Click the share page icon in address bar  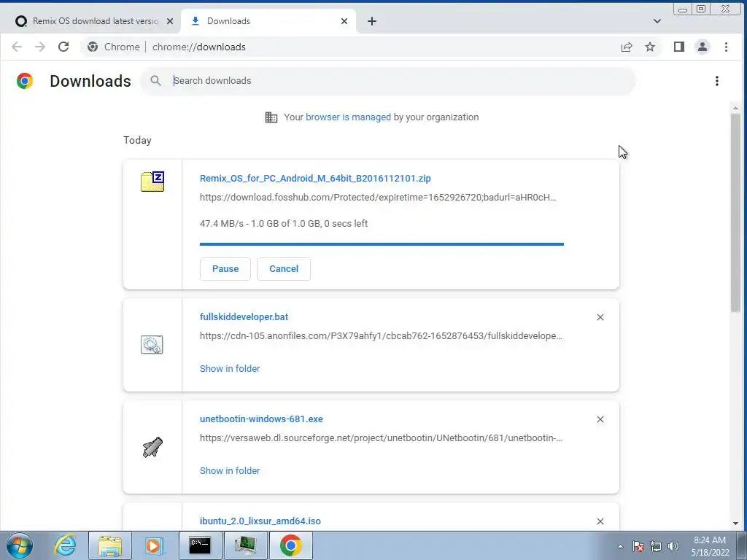627,47
